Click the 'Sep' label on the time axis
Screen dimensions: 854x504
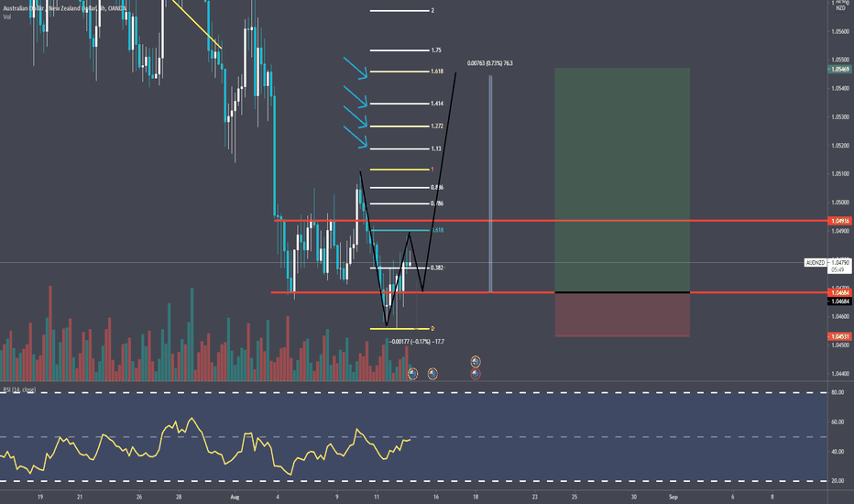click(x=673, y=497)
